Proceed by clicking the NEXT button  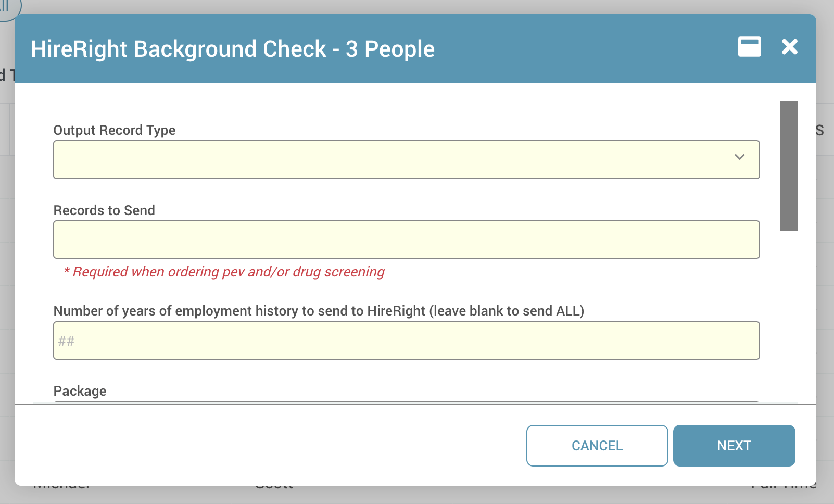pos(734,446)
